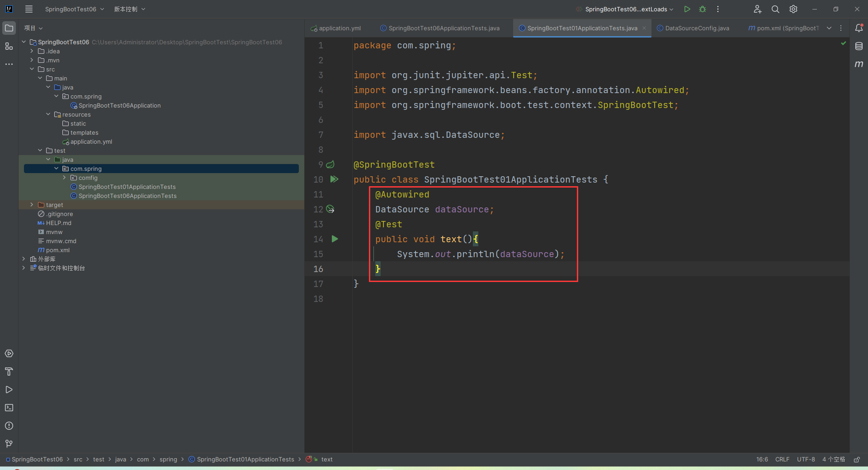Viewport: 868px width, 470px height.
Task: Toggle read-only lock icon in status bar
Action: point(857,460)
